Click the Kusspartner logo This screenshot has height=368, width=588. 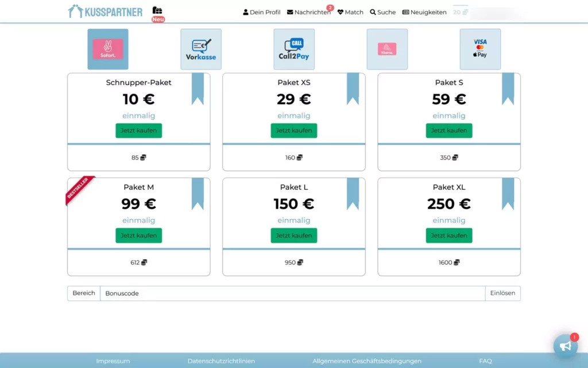tap(104, 10)
